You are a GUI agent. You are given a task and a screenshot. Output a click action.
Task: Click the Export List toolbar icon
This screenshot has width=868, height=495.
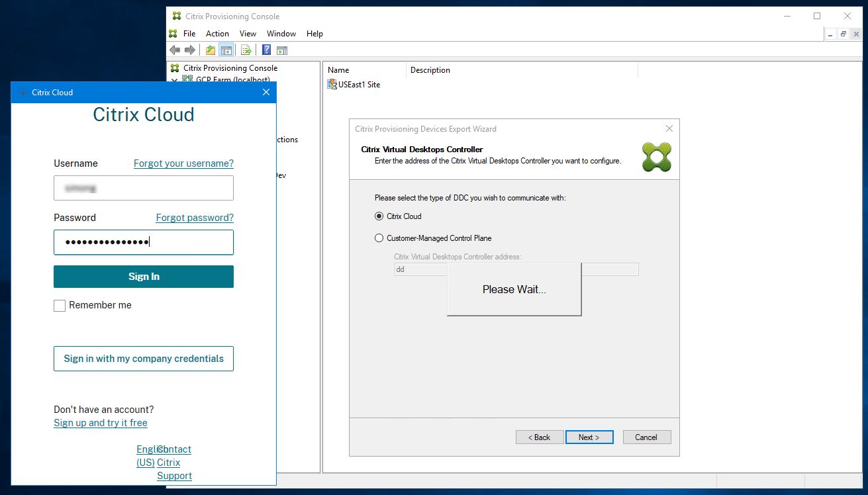point(246,50)
